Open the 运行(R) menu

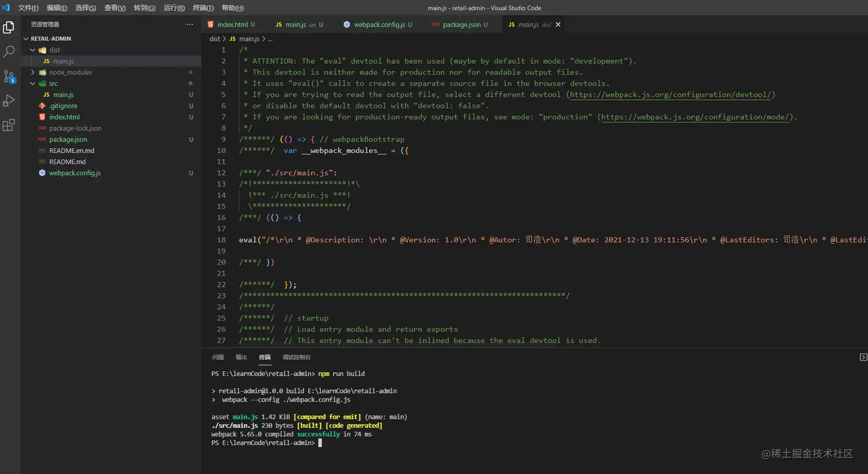(x=174, y=8)
